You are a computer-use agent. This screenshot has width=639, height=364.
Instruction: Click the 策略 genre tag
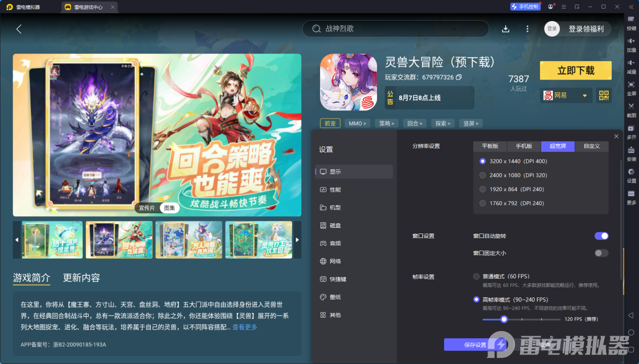point(388,123)
